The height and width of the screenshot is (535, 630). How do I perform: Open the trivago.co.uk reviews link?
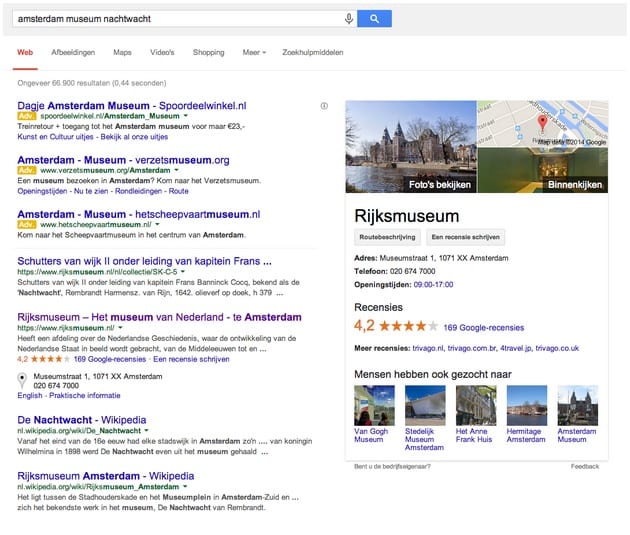click(557, 348)
